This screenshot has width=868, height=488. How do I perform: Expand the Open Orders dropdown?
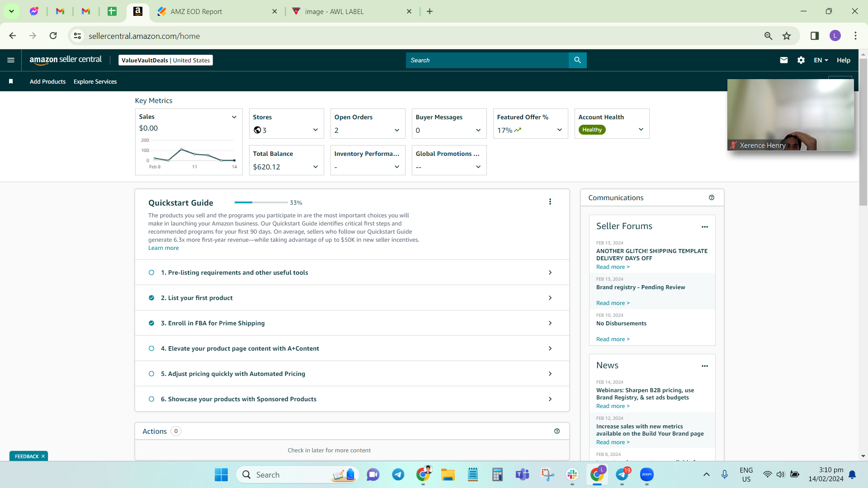click(397, 130)
